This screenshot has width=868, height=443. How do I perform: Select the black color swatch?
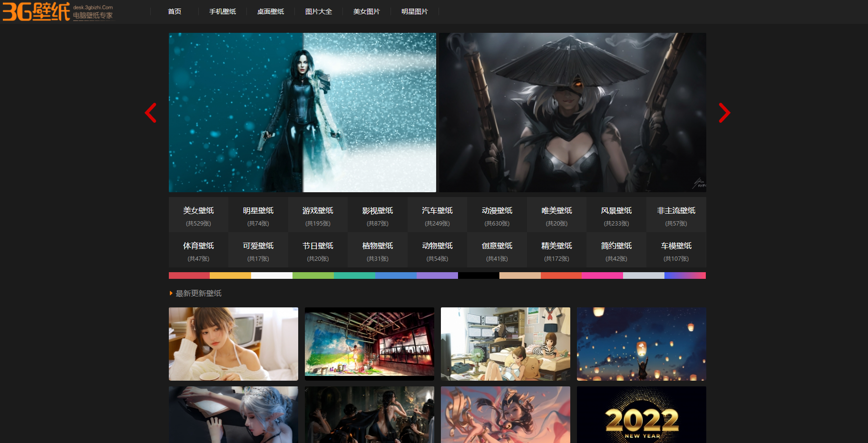click(478, 276)
